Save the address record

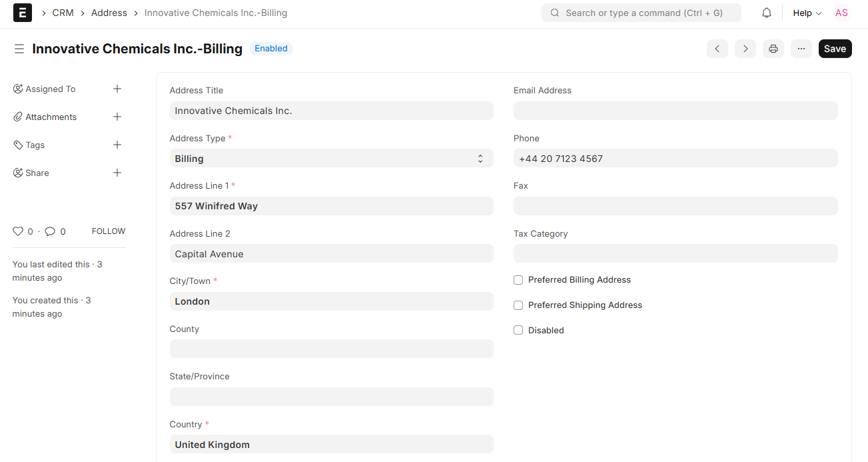835,49
